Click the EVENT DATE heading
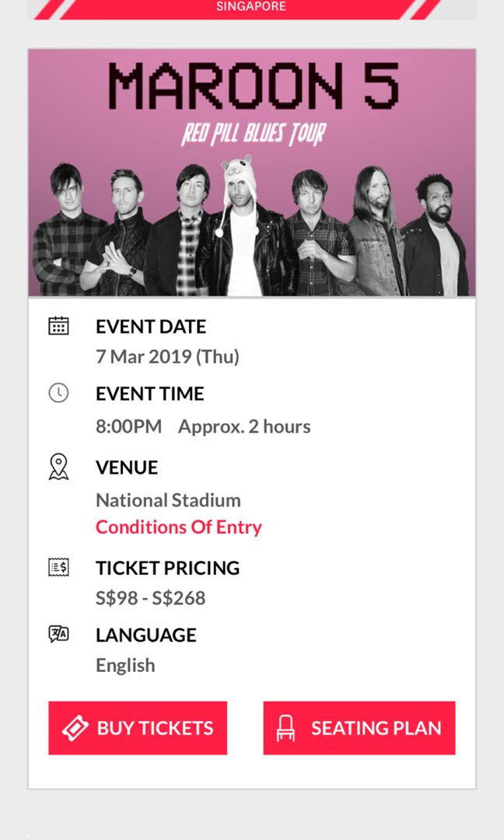 pos(151,327)
